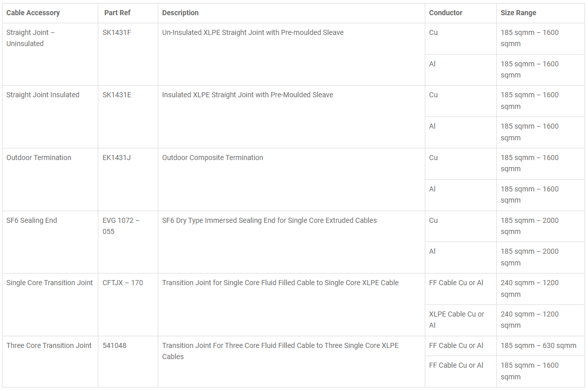
Task: Click part reference EK1431J
Action: pyautogui.click(x=117, y=158)
